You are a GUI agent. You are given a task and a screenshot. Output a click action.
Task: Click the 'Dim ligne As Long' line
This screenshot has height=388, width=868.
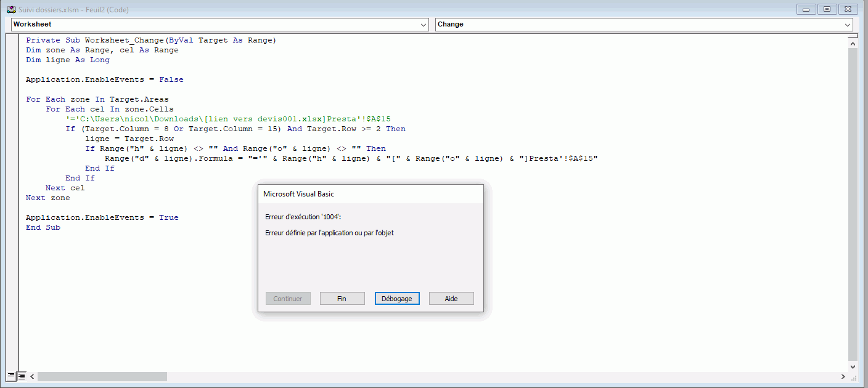click(68, 60)
